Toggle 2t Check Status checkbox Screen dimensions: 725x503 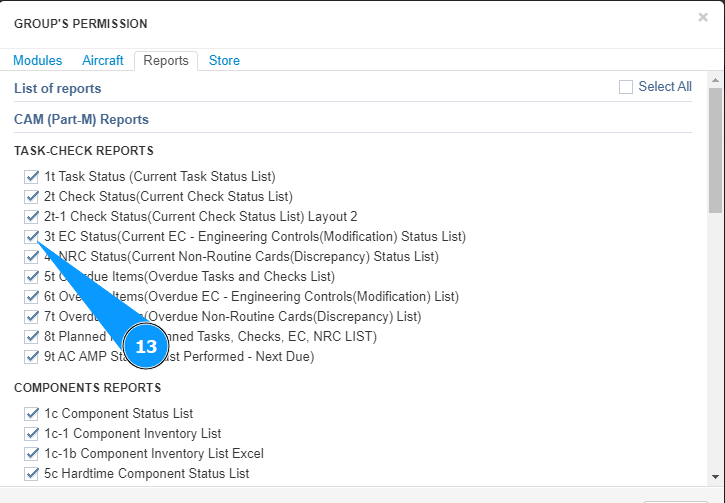click(x=32, y=197)
